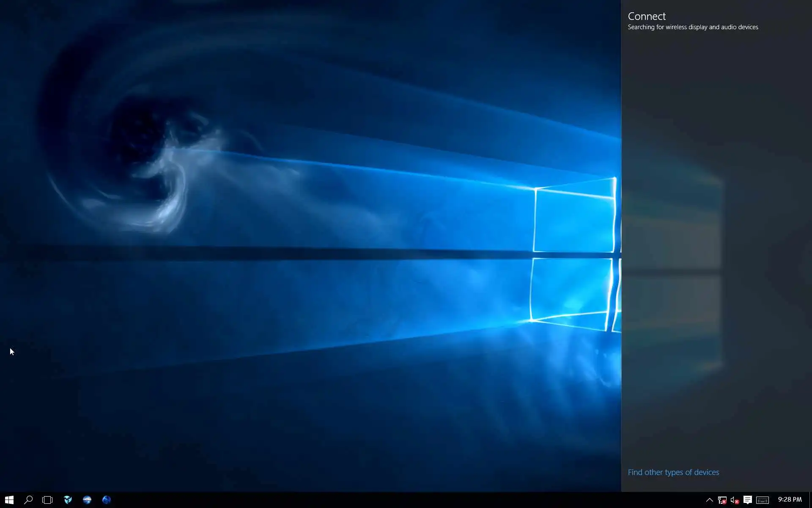
Task: Click an empty area of the taskbar
Action: pyautogui.click(x=381, y=500)
